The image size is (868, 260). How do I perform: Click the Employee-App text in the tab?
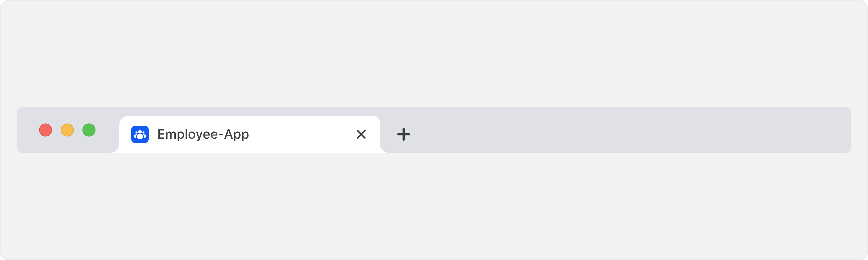(x=203, y=134)
